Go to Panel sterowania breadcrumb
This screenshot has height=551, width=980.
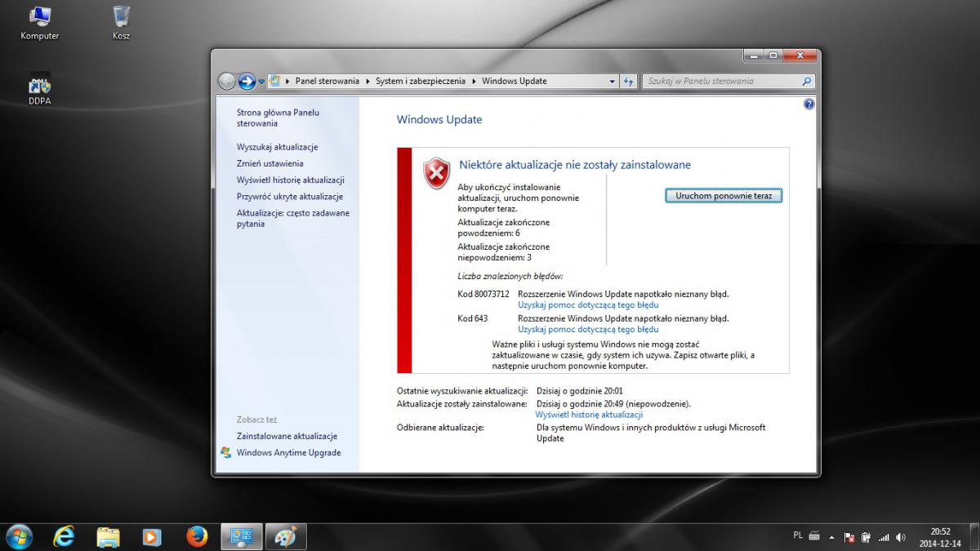(327, 82)
